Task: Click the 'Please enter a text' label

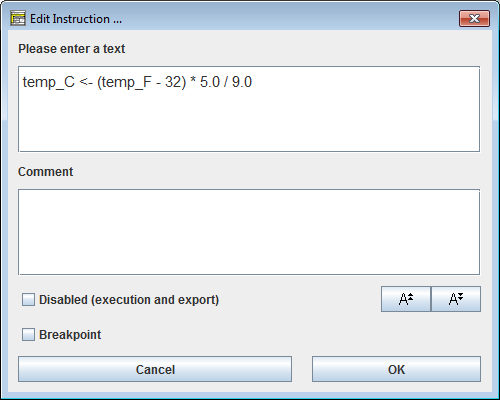Action: pyautogui.click(x=72, y=49)
